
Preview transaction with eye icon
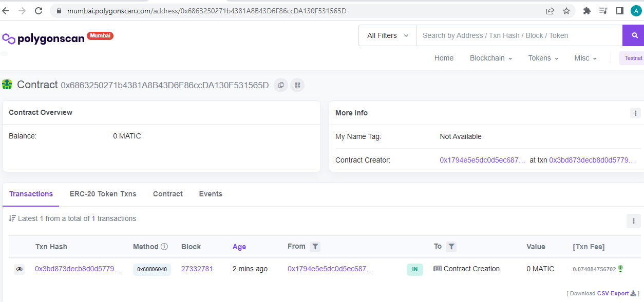coord(20,269)
